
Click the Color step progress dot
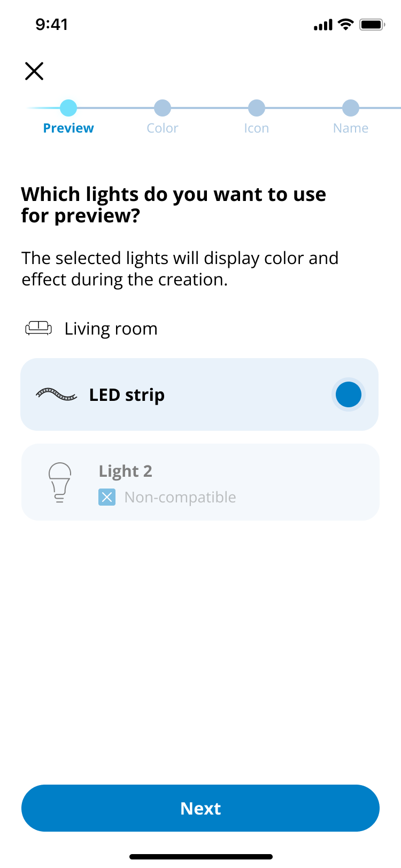(163, 108)
